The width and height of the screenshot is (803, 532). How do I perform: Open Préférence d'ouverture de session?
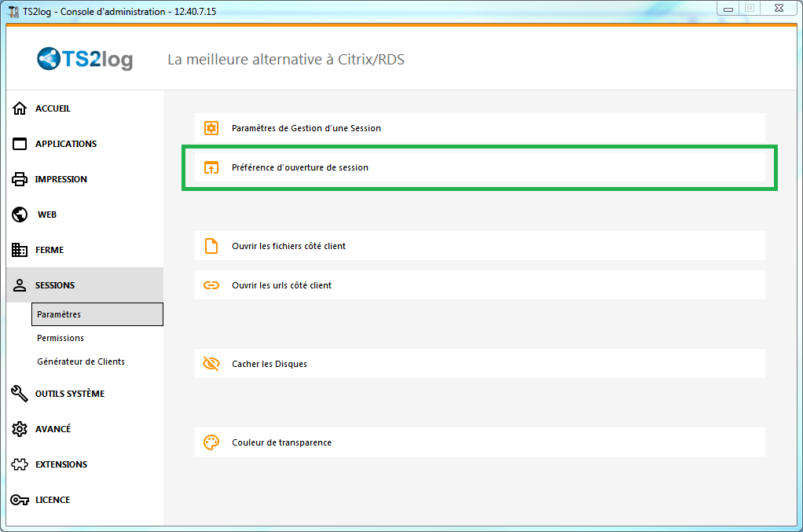click(x=480, y=167)
